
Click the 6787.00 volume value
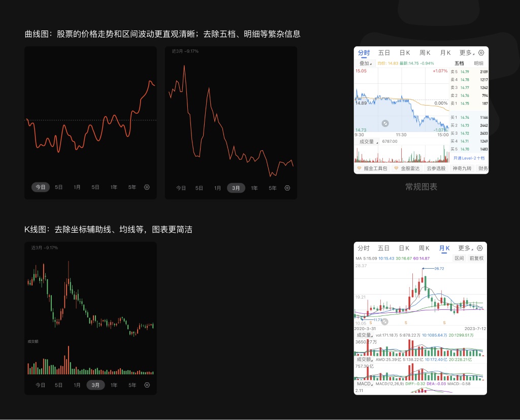click(389, 141)
